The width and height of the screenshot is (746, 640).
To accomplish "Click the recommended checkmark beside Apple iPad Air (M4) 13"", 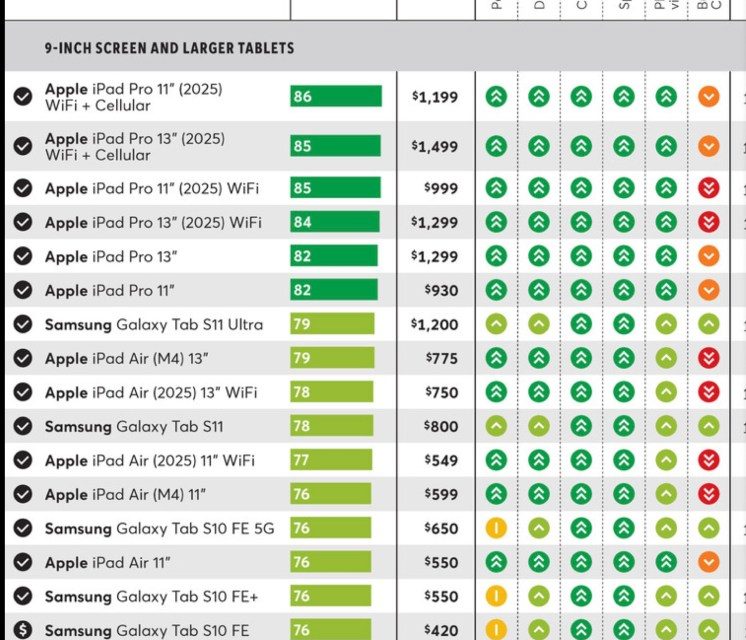I will [23, 358].
